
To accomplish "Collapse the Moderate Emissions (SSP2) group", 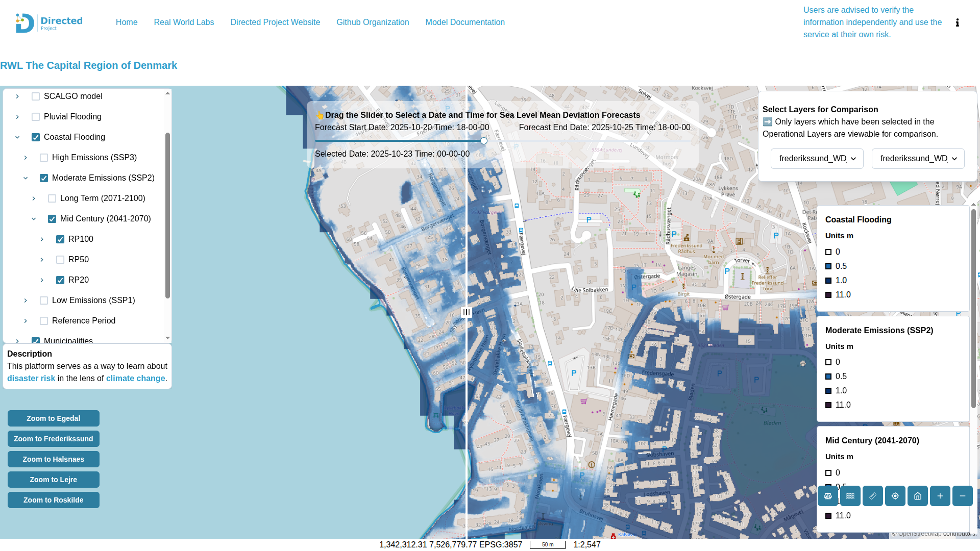I will 26,178.
